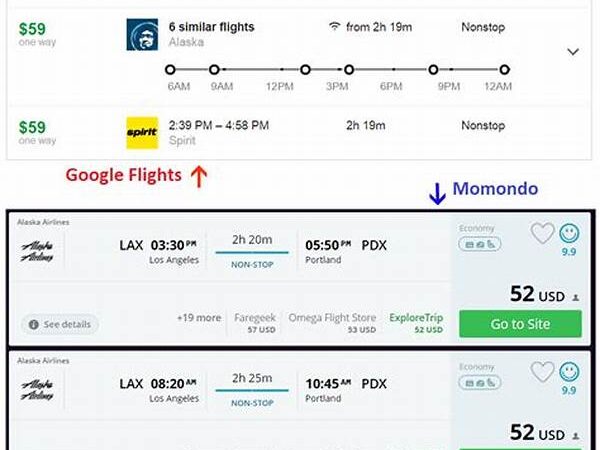The image size is (600, 450).
Task: Select the Faregeek 57 USD offer
Action: click(x=254, y=323)
